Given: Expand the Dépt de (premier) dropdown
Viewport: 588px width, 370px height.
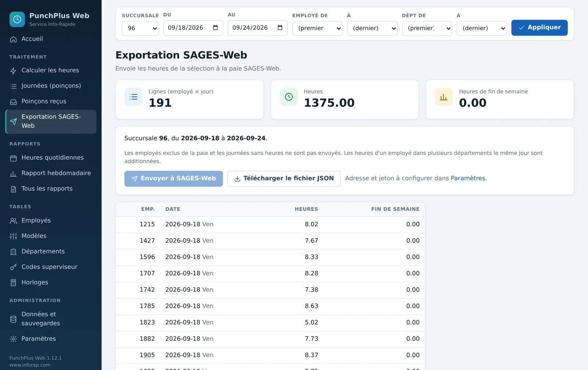Looking at the screenshot, I should tap(427, 28).
